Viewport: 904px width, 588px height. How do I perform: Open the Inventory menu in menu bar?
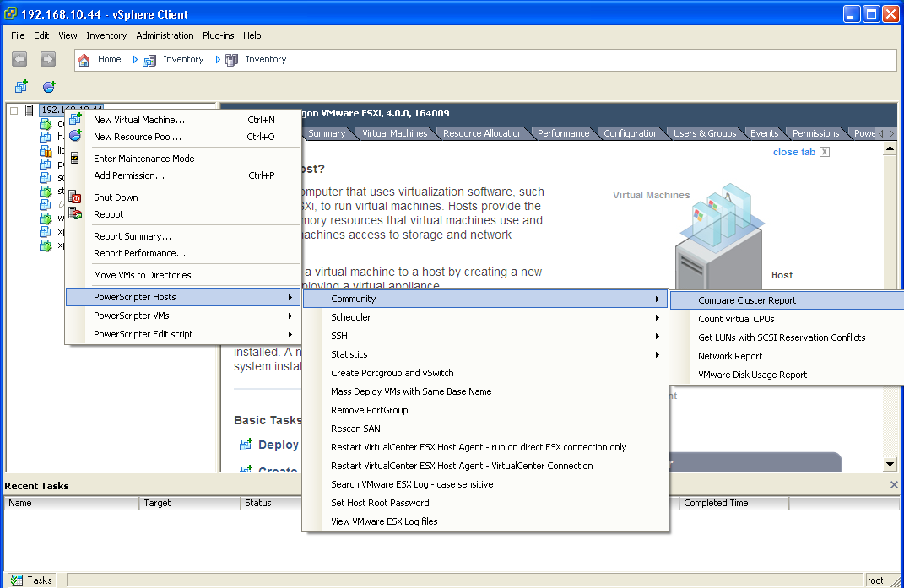pyautogui.click(x=106, y=35)
